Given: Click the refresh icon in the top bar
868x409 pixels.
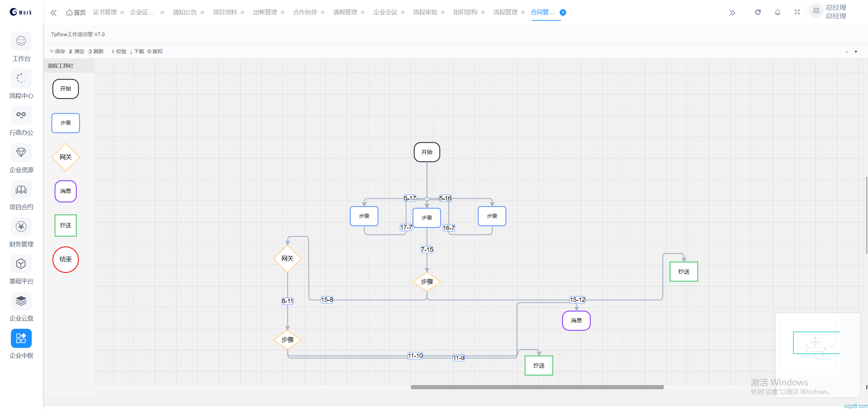Looking at the screenshot, I should pos(758,12).
